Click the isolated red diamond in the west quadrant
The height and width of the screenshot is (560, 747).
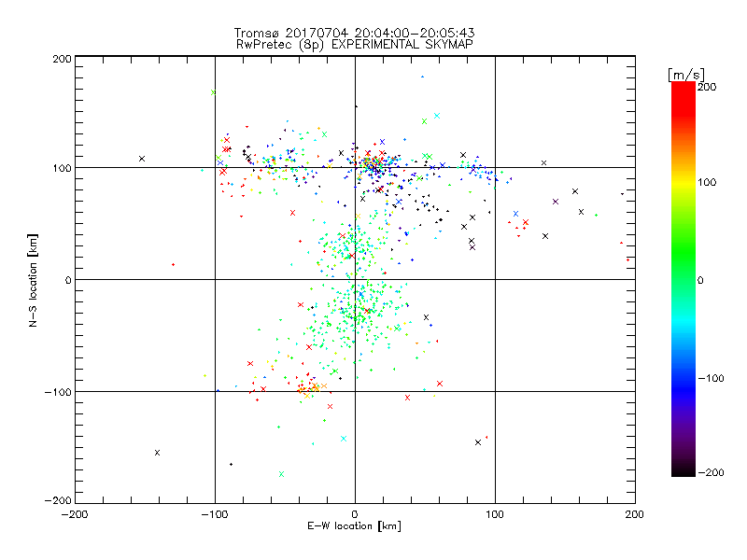[x=173, y=265]
